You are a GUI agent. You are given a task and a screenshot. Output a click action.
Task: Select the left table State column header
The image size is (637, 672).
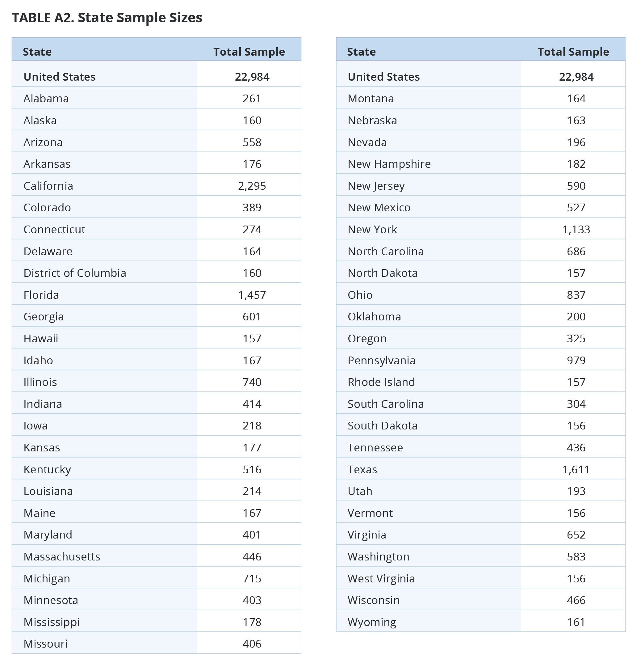pos(37,52)
